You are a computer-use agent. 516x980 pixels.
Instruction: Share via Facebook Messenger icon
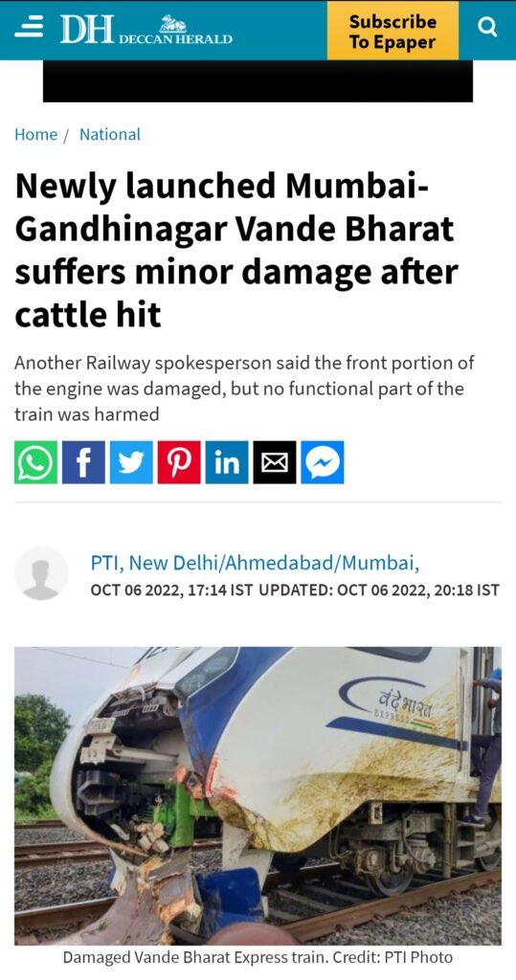click(322, 462)
